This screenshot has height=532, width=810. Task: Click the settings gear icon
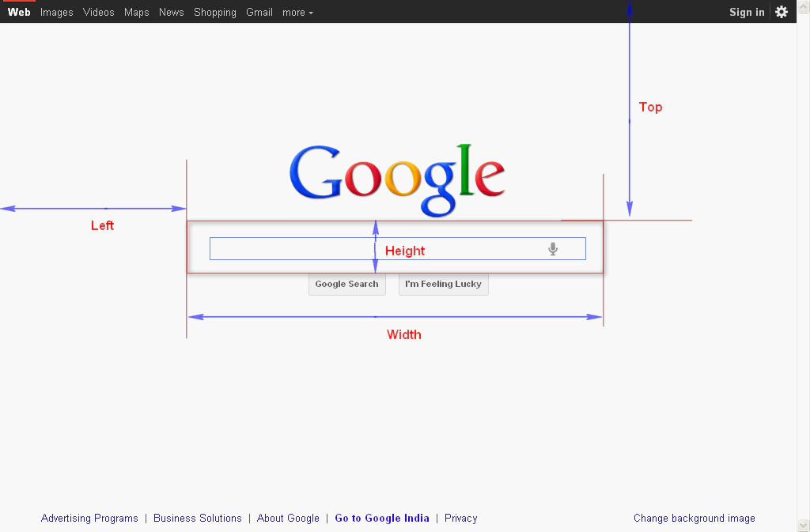click(782, 12)
